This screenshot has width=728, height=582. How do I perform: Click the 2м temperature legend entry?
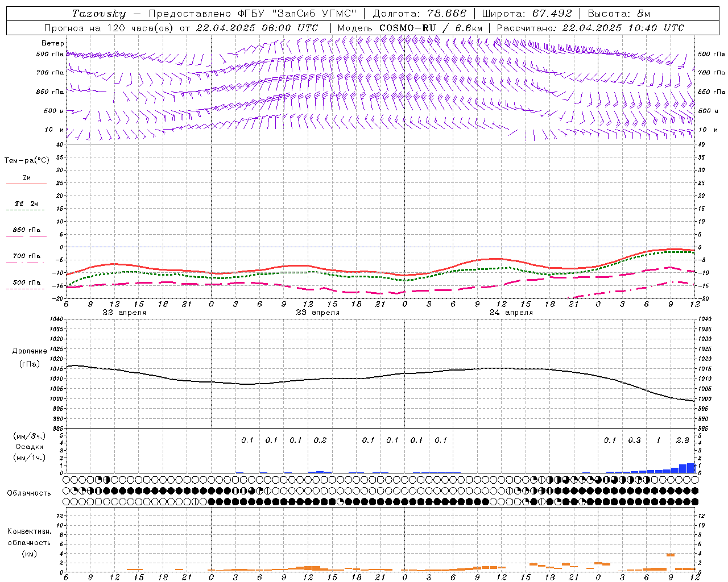click(27, 177)
